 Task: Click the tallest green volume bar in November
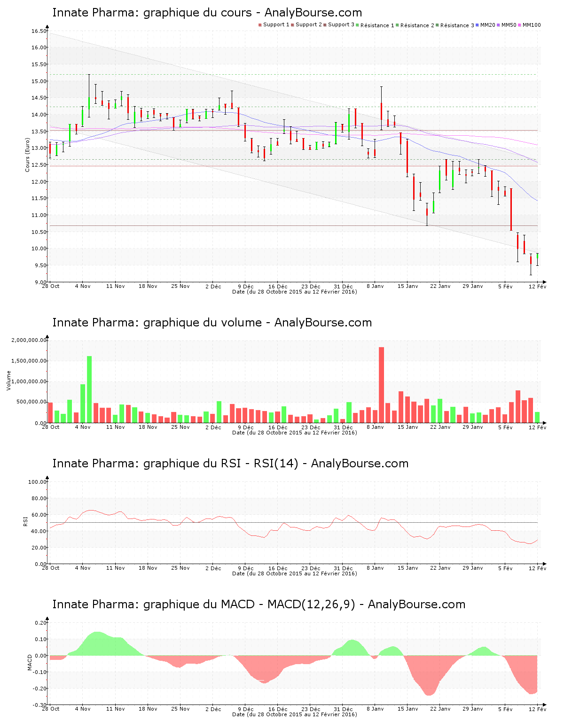click(x=89, y=389)
